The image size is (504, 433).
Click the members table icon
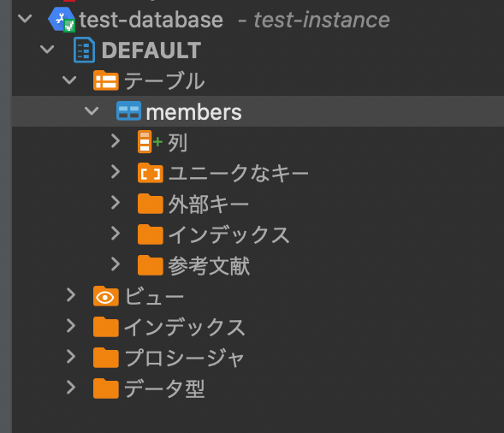pyautogui.click(x=128, y=111)
